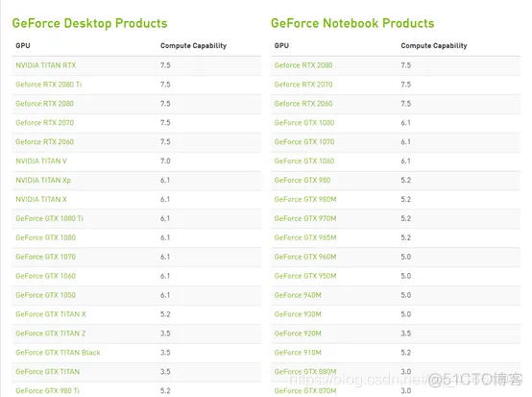Open the notebook GeForce GTX 980 link
Screen dimensions: 532x397
pos(302,180)
